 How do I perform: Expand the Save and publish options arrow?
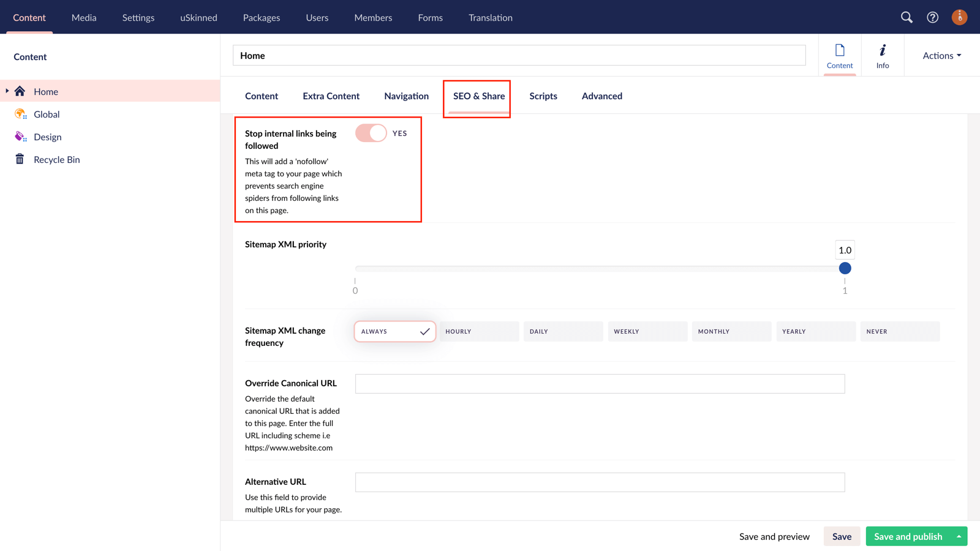click(x=960, y=536)
